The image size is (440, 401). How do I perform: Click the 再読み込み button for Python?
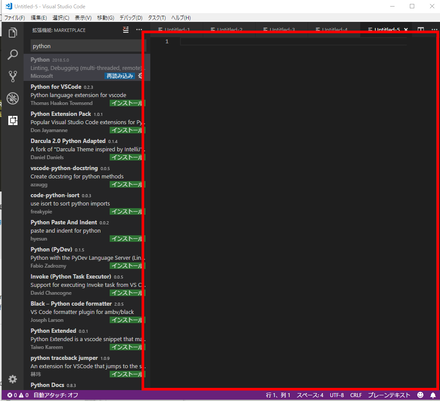click(x=120, y=76)
